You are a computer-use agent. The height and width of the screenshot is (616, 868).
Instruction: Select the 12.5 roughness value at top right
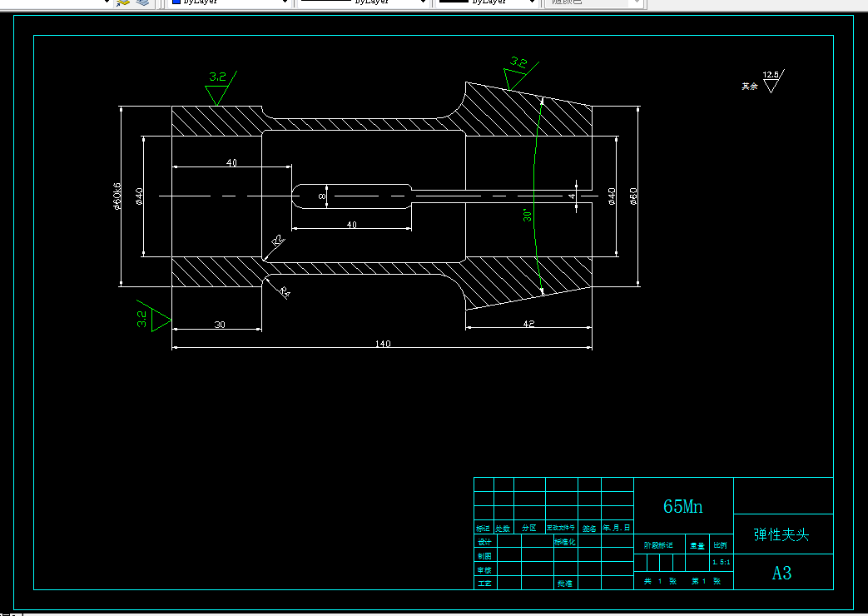(771, 74)
